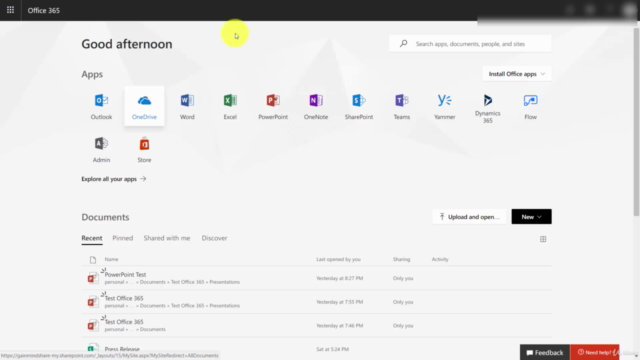Click the Need help button
The width and height of the screenshot is (640, 360).
pyautogui.click(x=595, y=352)
